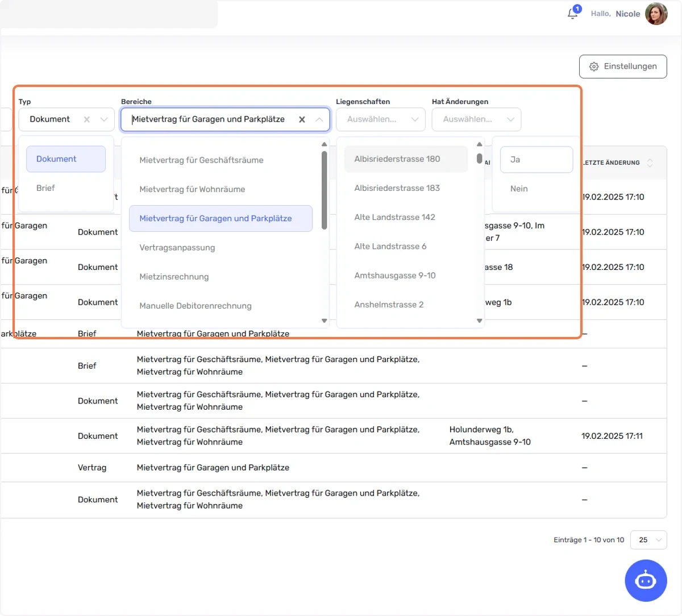Viewport: 682px width, 616px height.
Task: Click the Bereiche list scroll-down arrow
Action: pos(325,321)
